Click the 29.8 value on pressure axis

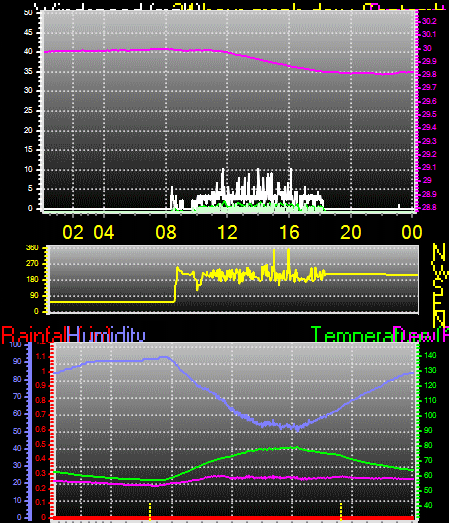tap(429, 74)
